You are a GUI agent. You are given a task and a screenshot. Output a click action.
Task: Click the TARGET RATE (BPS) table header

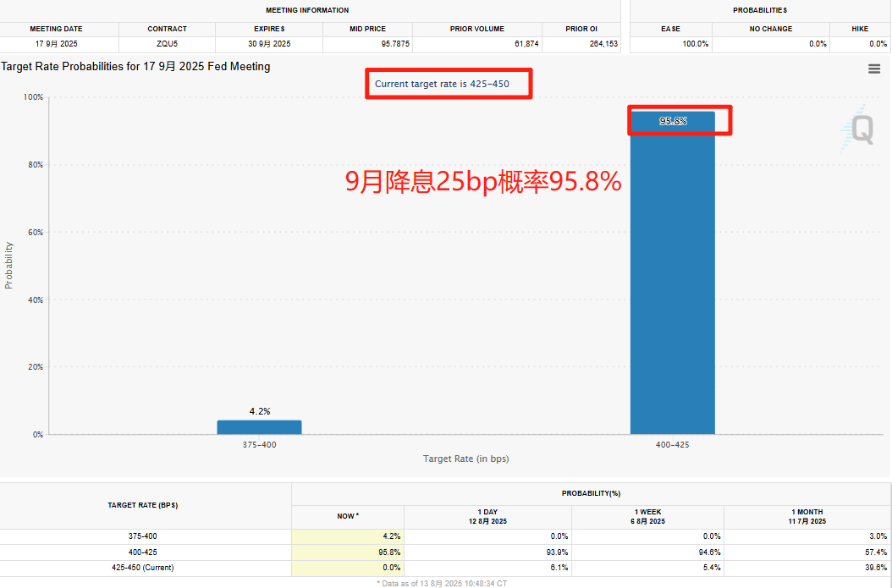(x=143, y=505)
